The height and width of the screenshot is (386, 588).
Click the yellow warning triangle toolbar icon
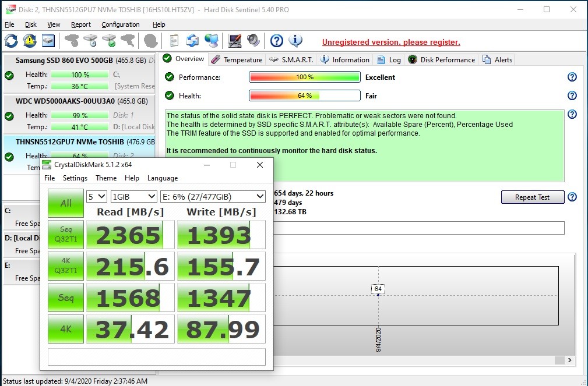29,41
